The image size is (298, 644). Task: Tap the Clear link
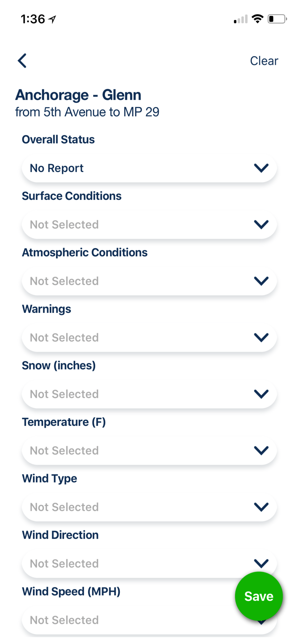pos(264,61)
